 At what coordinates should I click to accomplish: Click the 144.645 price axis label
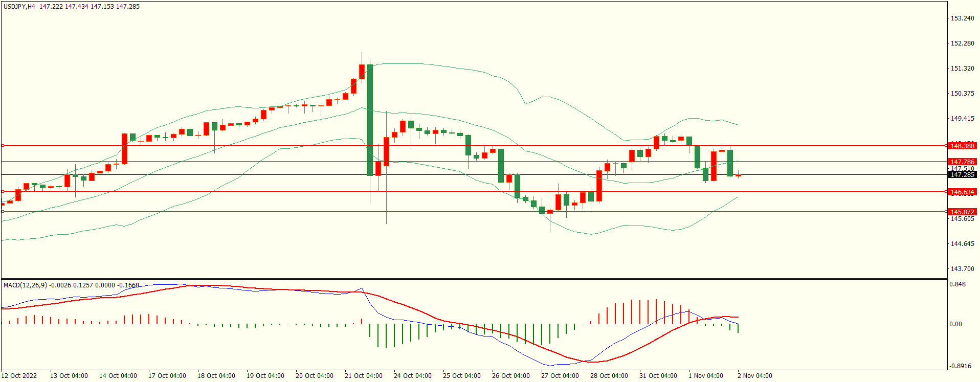[x=962, y=244]
